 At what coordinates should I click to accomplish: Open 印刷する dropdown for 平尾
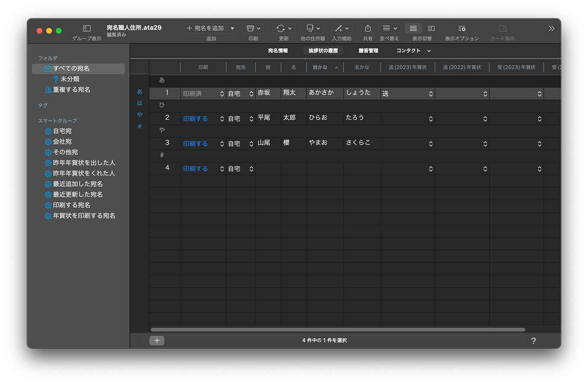coord(203,118)
